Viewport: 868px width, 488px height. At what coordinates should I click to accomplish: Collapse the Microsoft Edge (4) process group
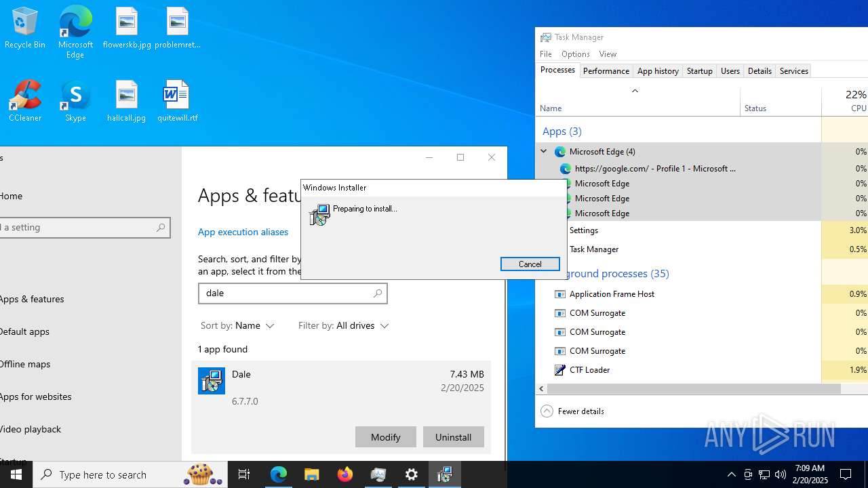(544, 152)
